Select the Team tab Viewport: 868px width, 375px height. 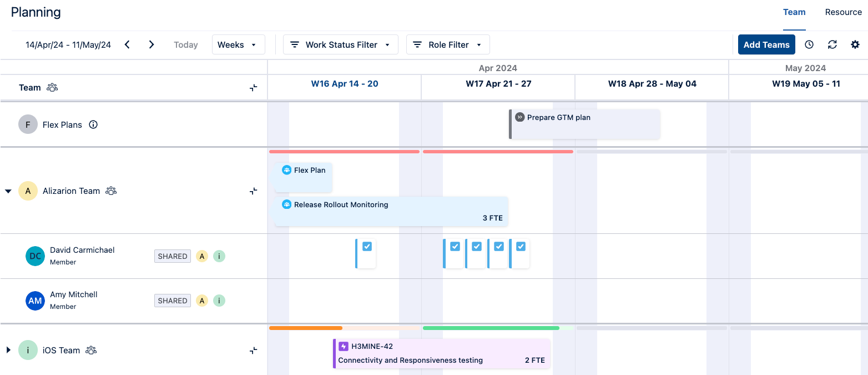pyautogui.click(x=794, y=12)
